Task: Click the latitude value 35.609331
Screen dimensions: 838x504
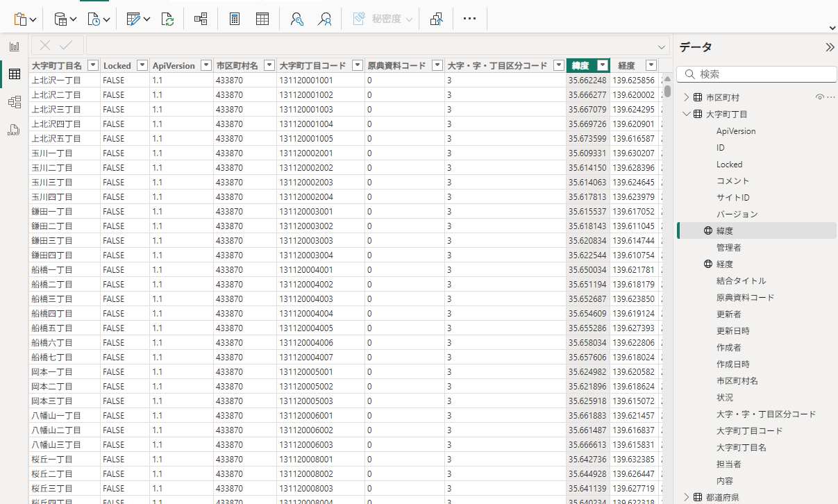Action: pos(587,153)
